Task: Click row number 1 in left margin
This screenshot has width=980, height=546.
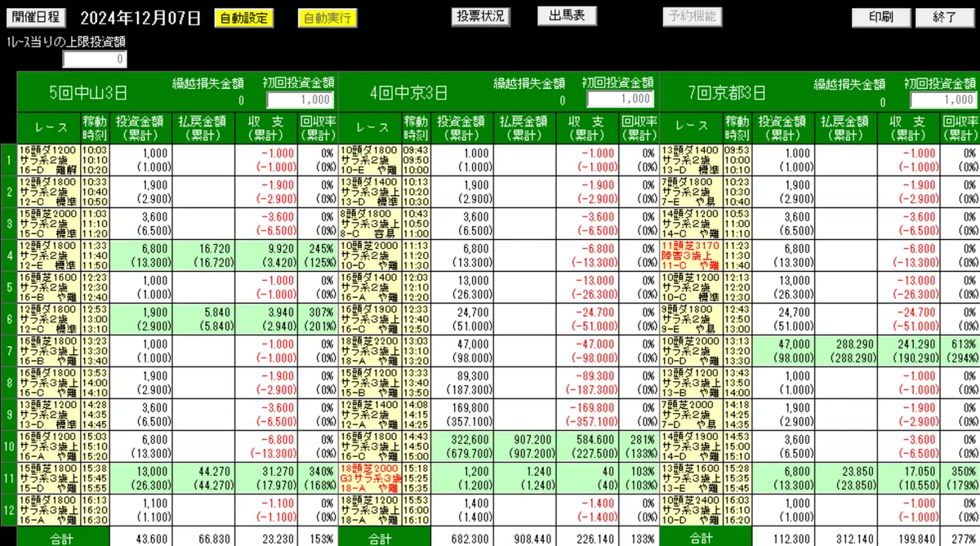Action: pyautogui.click(x=8, y=159)
